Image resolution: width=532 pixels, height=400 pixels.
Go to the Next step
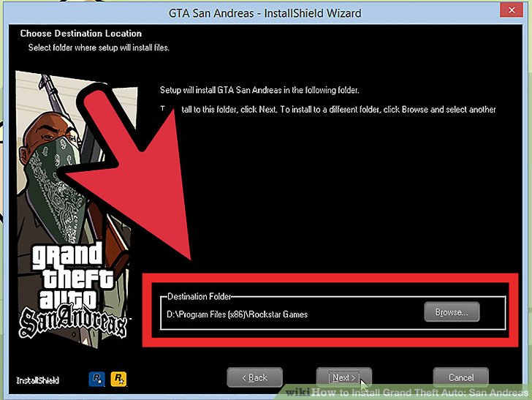pyautogui.click(x=343, y=377)
